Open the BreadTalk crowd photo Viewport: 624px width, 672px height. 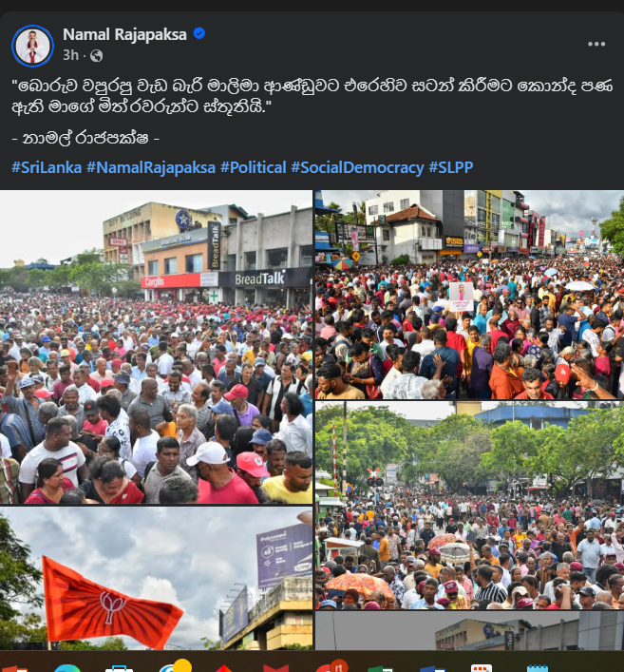coord(156,347)
